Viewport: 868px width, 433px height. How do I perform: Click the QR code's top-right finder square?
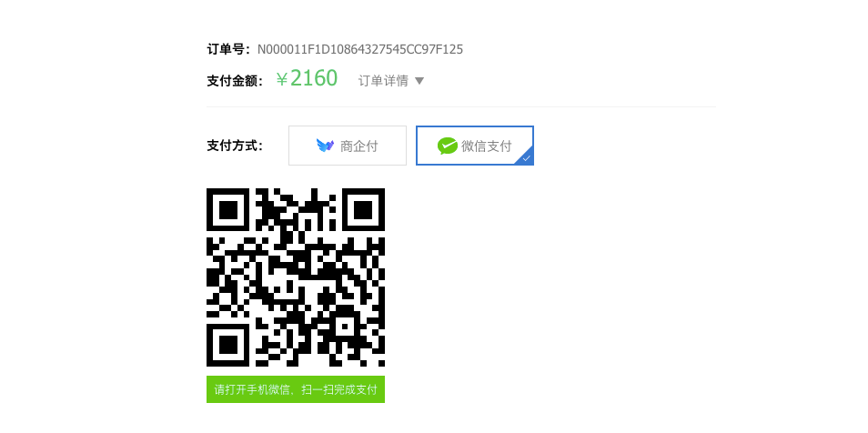[363, 210]
